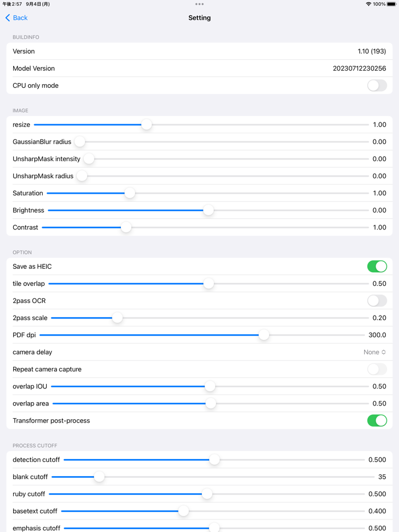399x532 pixels.
Task: Open the camera delay None picker
Action: click(x=374, y=352)
